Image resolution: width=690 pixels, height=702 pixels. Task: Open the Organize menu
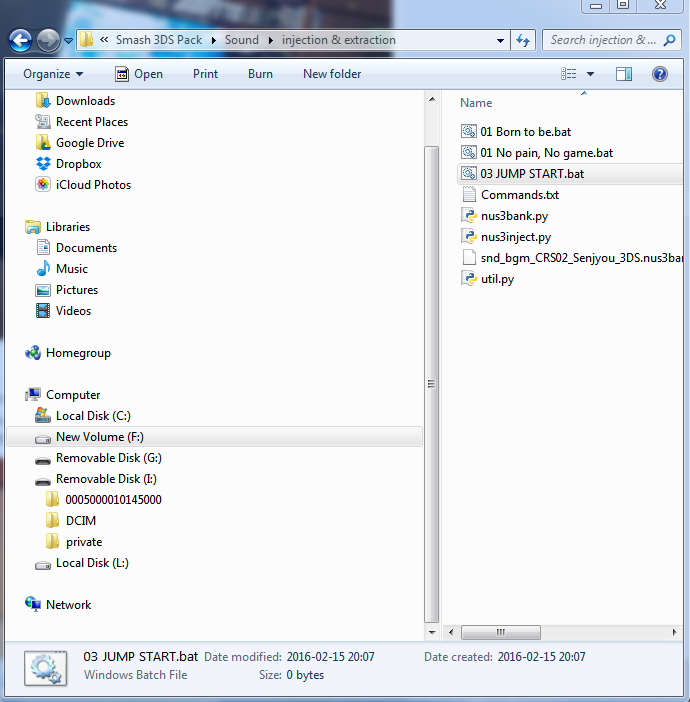pos(53,74)
